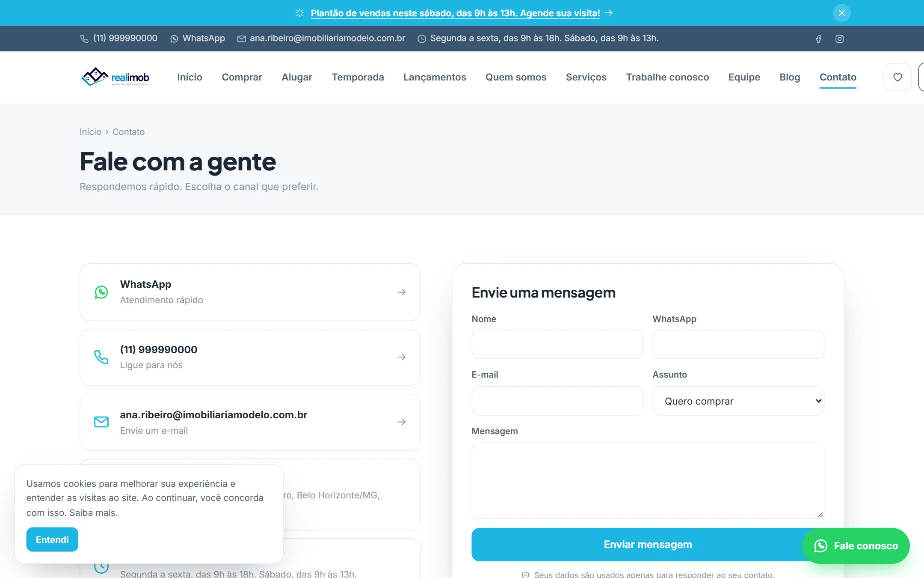Click the arrow on the e-mail card
This screenshot has height=578, width=924.
(x=401, y=422)
